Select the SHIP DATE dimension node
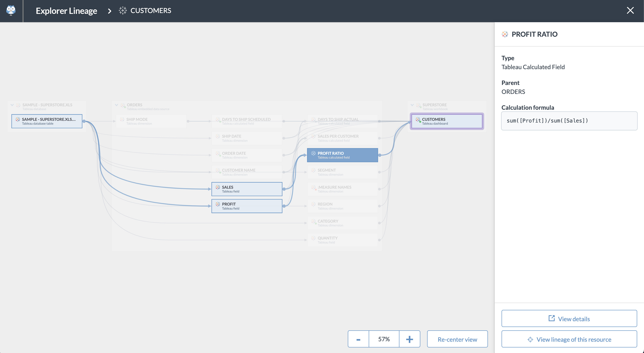 [247, 138]
